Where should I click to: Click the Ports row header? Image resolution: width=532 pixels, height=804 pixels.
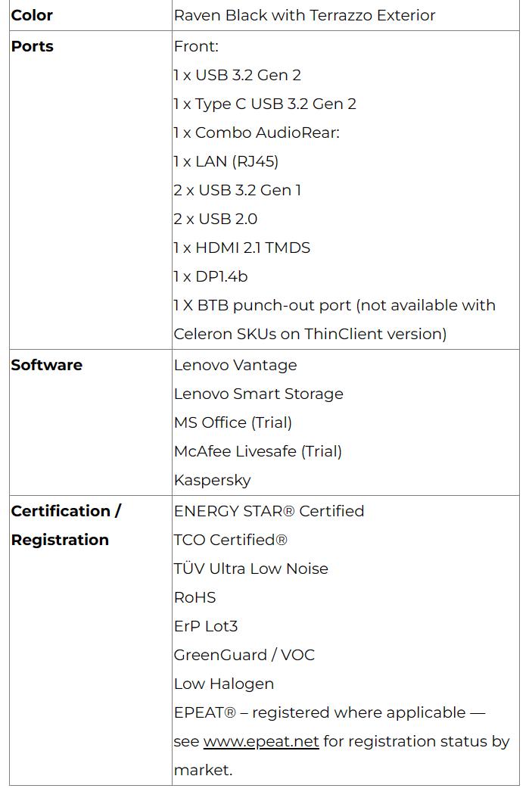tap(33, 47)
